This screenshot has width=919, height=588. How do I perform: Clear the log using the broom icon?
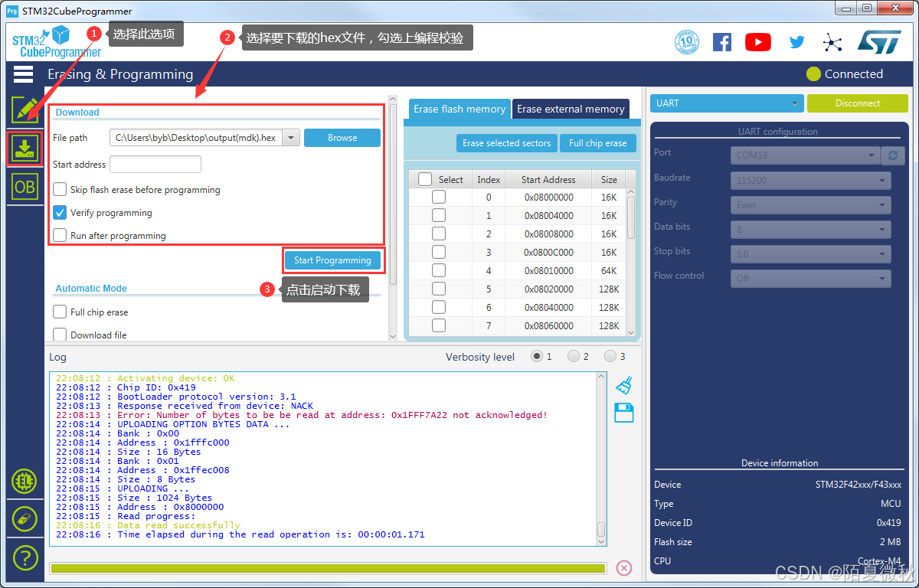pyautogui.click(x=623, y=385)
